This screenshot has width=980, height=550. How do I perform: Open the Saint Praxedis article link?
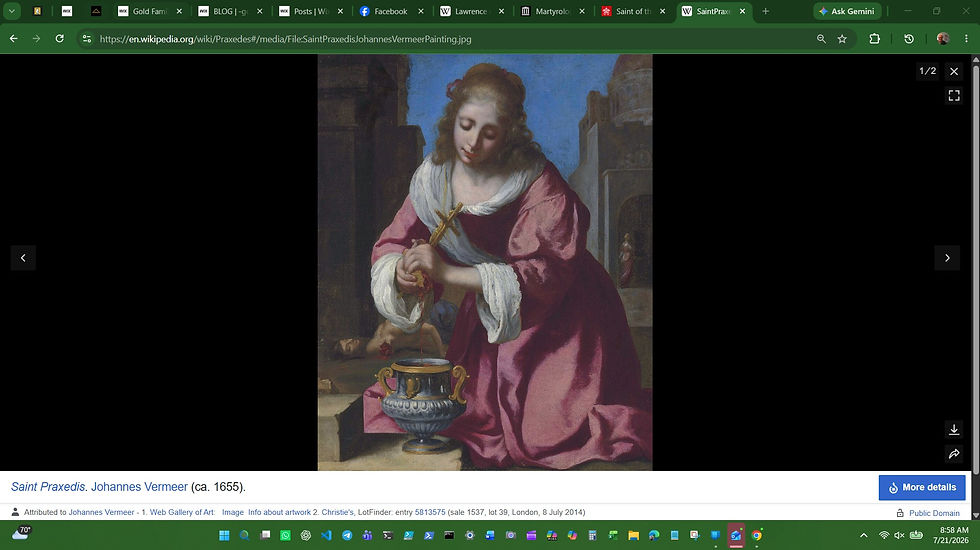(48, 487)
